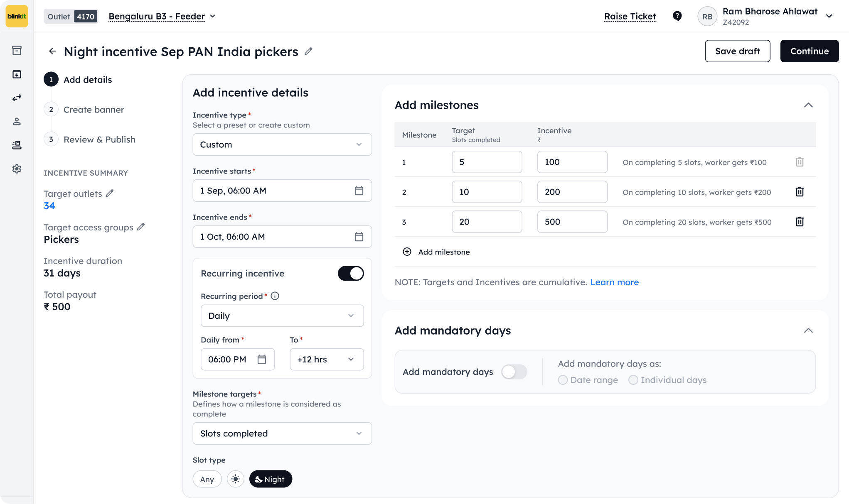Open calendar for Incentive starts
Viewport: 849px width, 504px height.
(x=359, y=191)
